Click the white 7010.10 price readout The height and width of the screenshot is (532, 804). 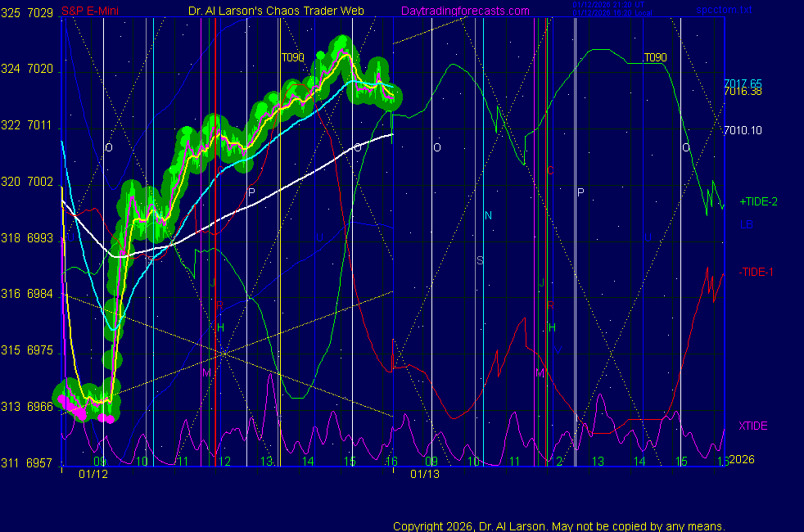pos(743,130)
